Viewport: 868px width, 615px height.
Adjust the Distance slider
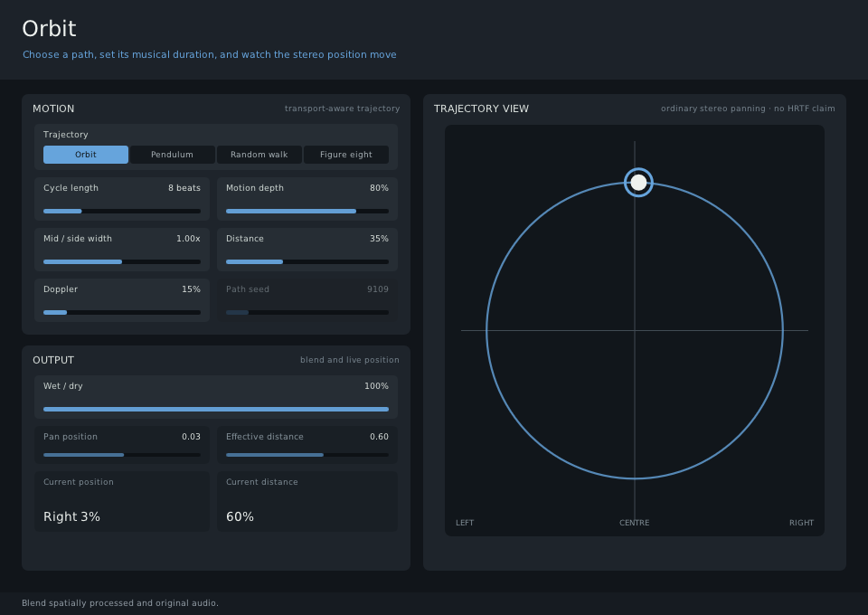pyautogui.click(x=307, y=262)
